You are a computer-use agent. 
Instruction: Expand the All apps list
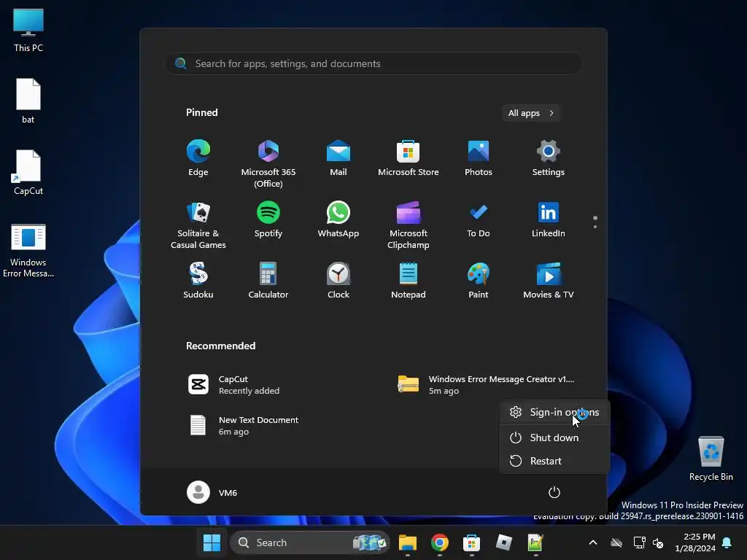point(531,113)
